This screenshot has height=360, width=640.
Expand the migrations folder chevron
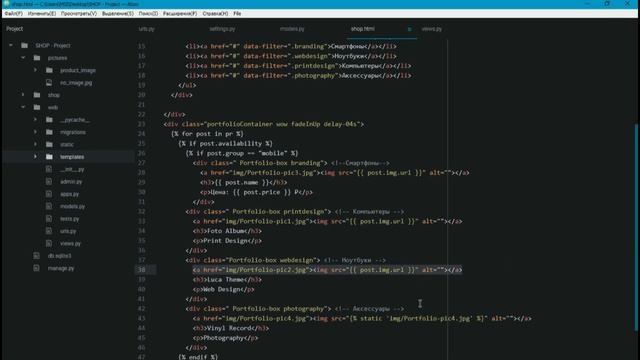(x=36, y=132)
